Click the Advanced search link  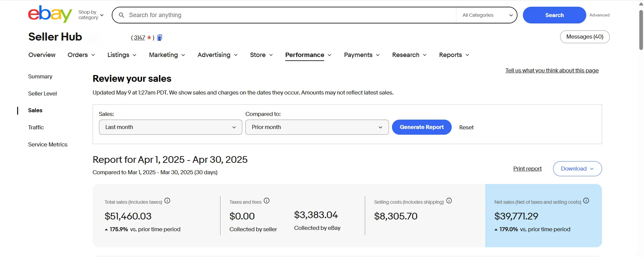coord(599,15)
